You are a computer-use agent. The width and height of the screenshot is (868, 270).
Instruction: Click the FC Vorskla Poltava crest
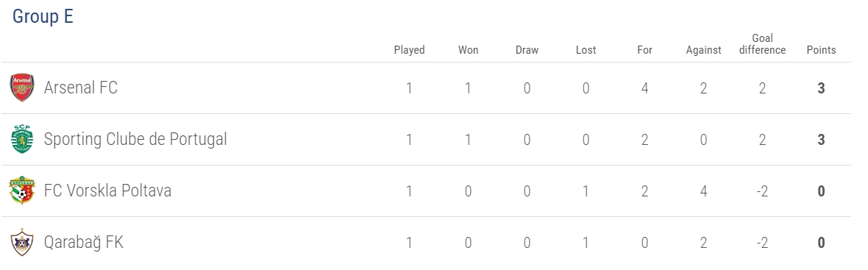[22, 191]
